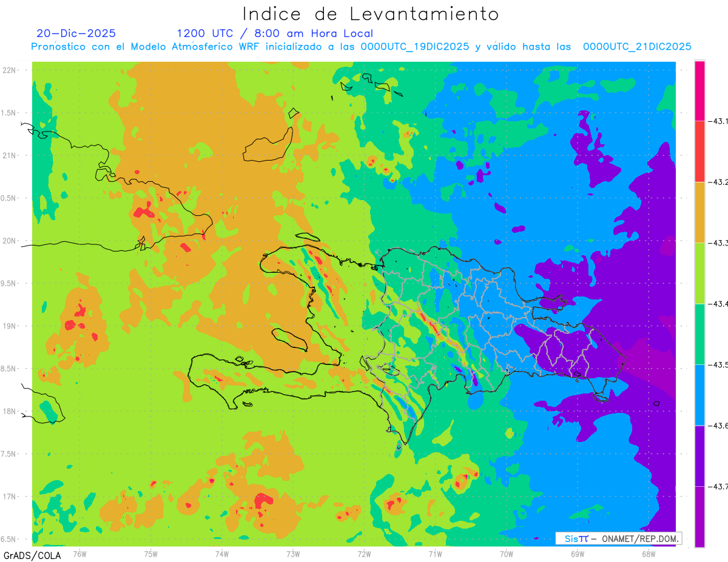Click the '75W' longitude label
The width and height of the screenshot is (728, 562).
(151, 553)
